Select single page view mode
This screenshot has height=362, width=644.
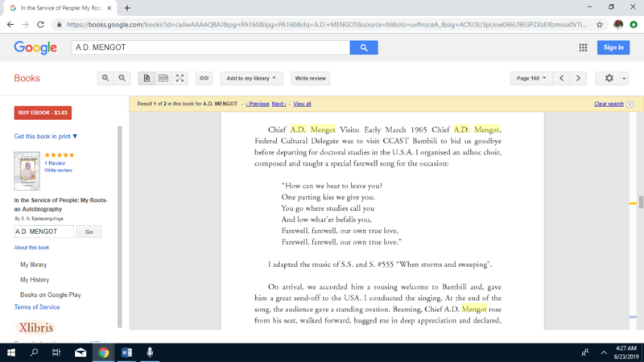click(x=147, y=78)
